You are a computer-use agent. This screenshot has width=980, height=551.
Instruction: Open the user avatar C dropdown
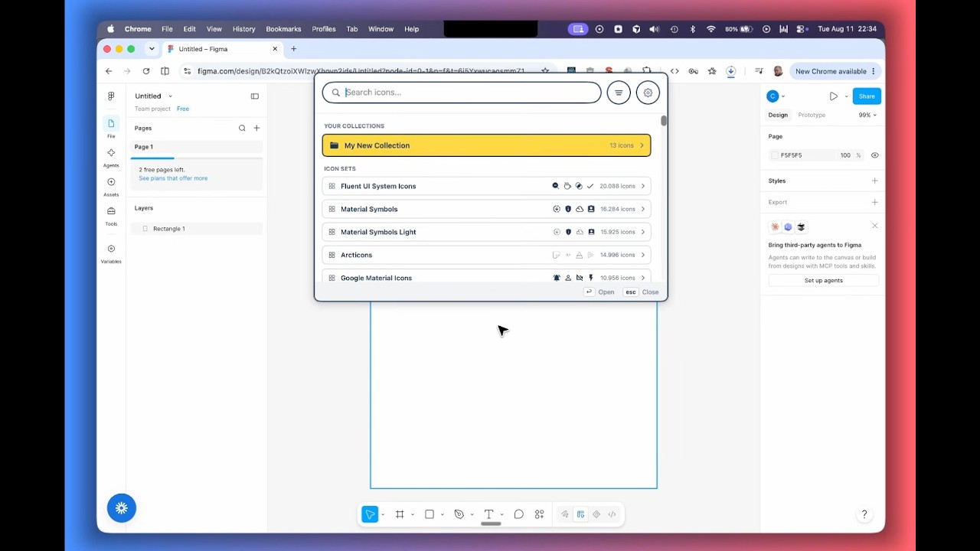tap(776, 96)
